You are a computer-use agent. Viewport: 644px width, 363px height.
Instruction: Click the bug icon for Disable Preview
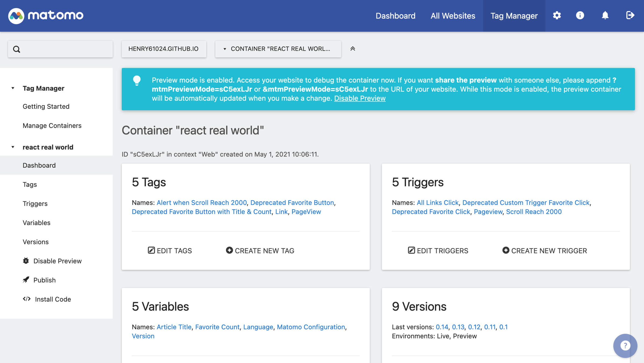tap(26, 261)
